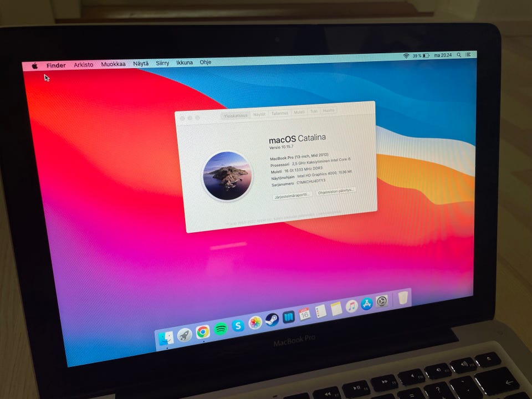The width and height of the screenshot is (532, 399).
Task: Launch Steam from the Dock
Action: click(x=272, y=320)
